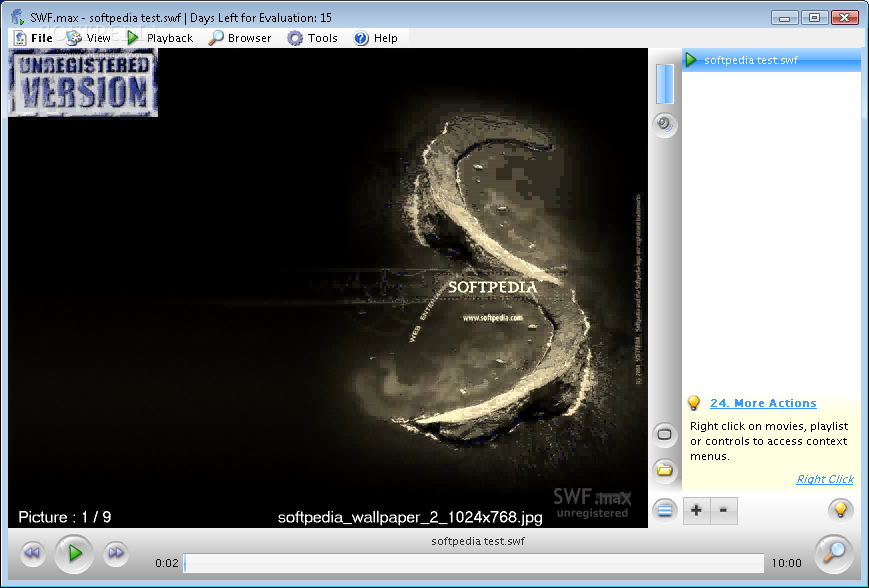Click the fast forward button
The height and width of the screenshot is (588, 869).
point(116,553)
